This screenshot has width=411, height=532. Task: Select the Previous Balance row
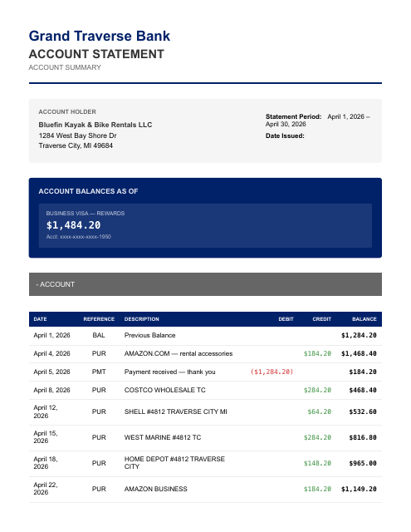[205, 336]
